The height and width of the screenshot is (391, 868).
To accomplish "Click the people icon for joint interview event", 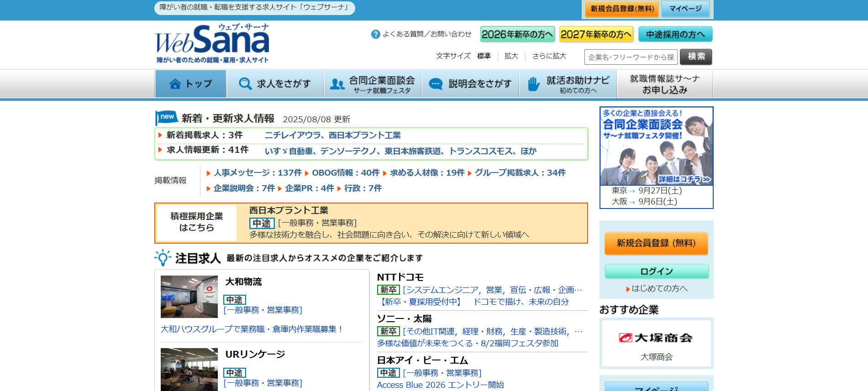I will pyautogui.click(x=337, y=84).
